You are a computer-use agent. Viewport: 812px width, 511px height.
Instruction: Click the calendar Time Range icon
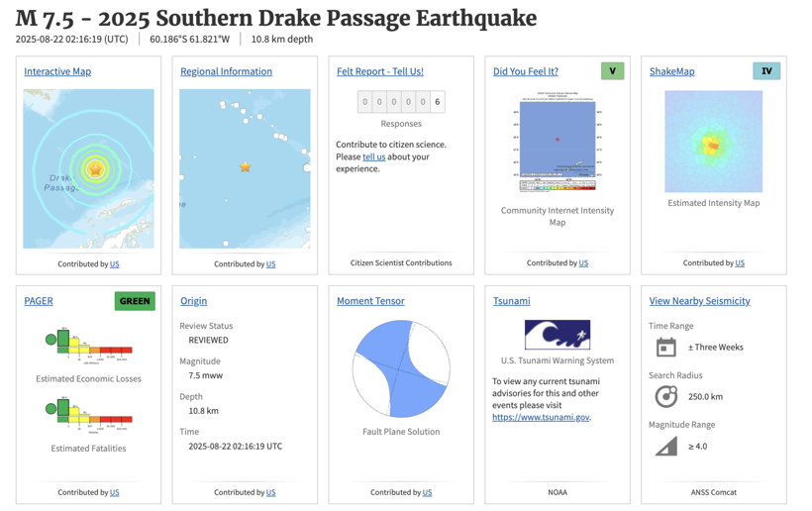coord(666,347)
